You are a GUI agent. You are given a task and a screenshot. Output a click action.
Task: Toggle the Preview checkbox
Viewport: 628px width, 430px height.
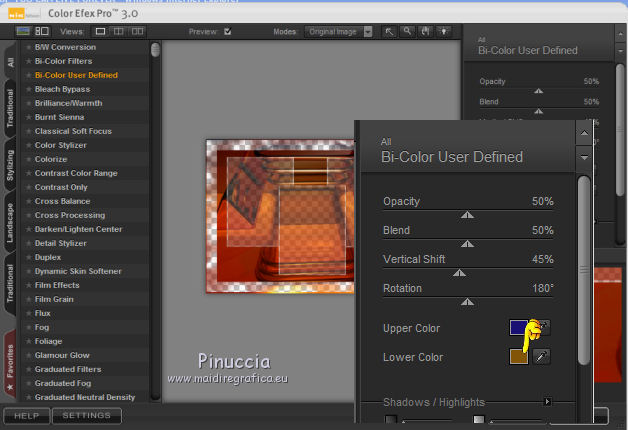(x=228, y=31)
